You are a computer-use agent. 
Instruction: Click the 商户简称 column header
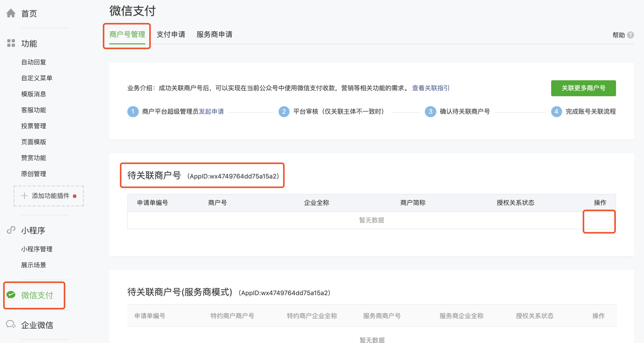413,203
